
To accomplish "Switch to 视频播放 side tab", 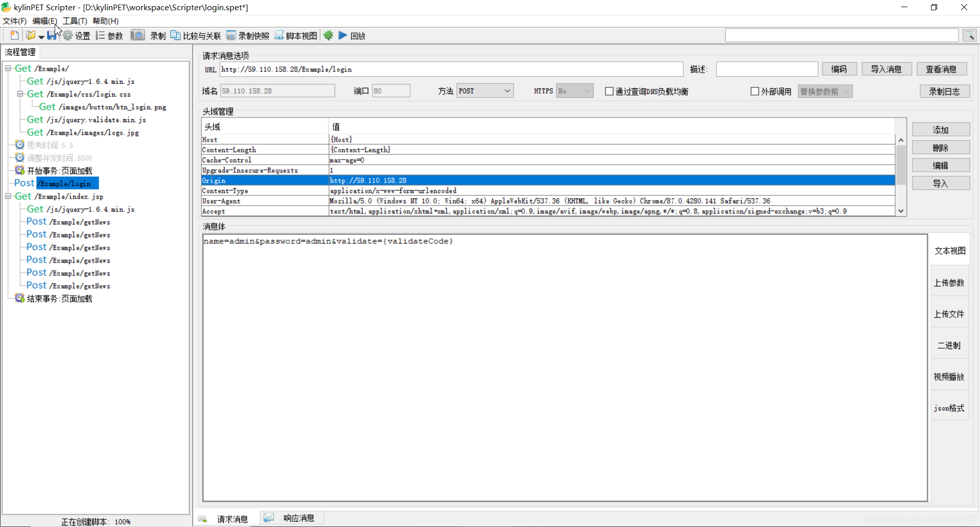I will 950,377.
